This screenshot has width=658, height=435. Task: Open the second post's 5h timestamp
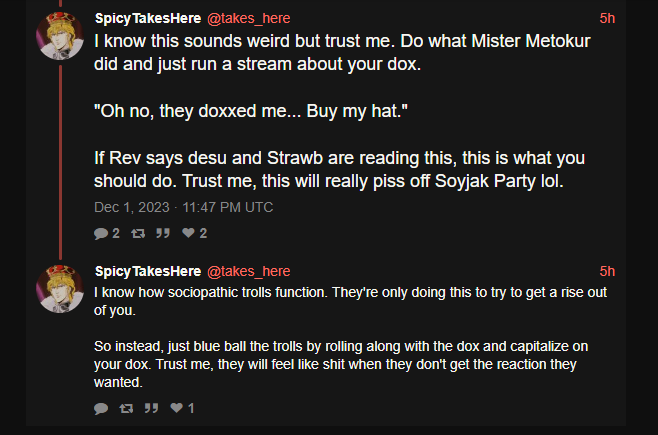607,271
